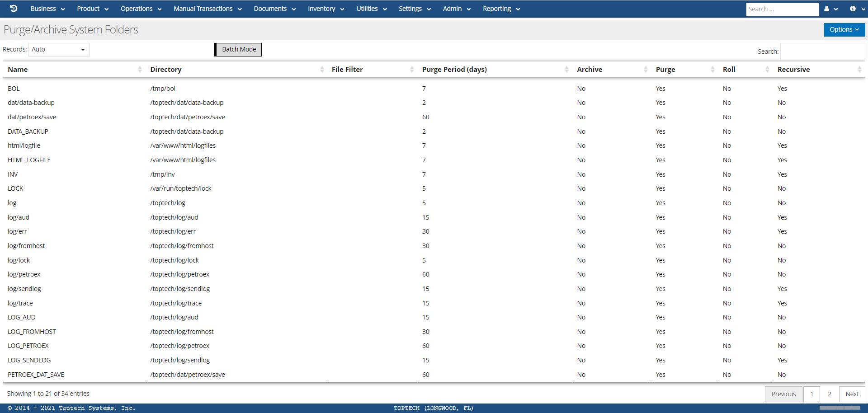Open the Manual Transactions menu

pos(208,9)
